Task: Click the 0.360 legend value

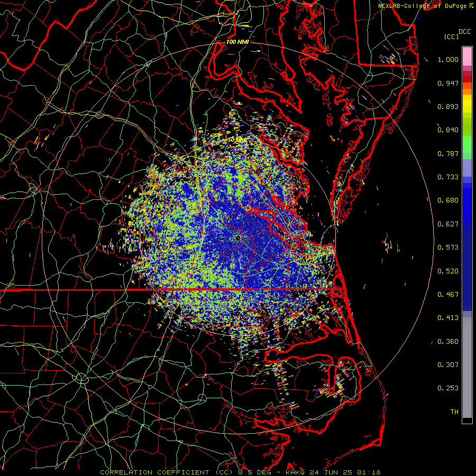Action: point(448,342)
